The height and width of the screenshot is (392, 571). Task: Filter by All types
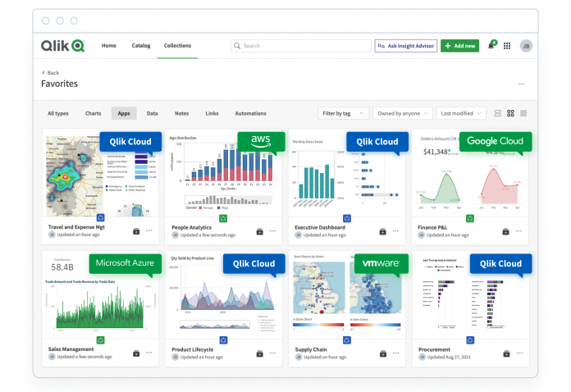[58, 113]
